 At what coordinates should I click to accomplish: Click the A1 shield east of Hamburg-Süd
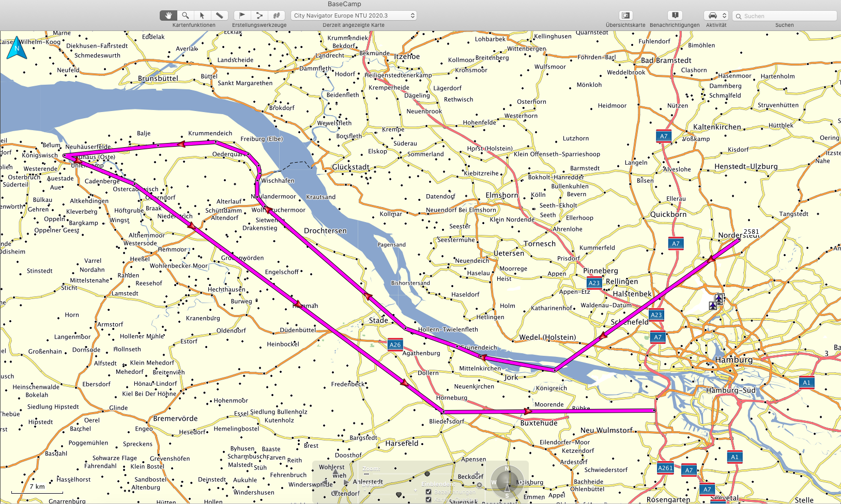coord(806,382)
